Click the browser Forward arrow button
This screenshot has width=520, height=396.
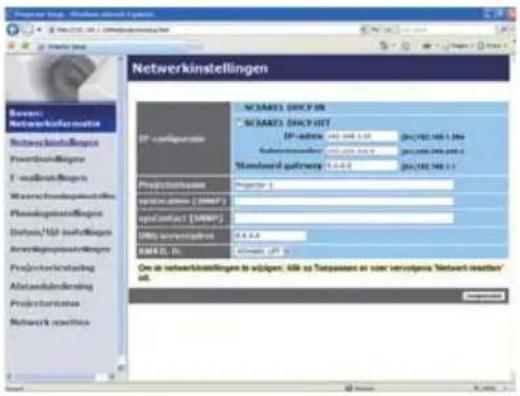pos(27,30)
